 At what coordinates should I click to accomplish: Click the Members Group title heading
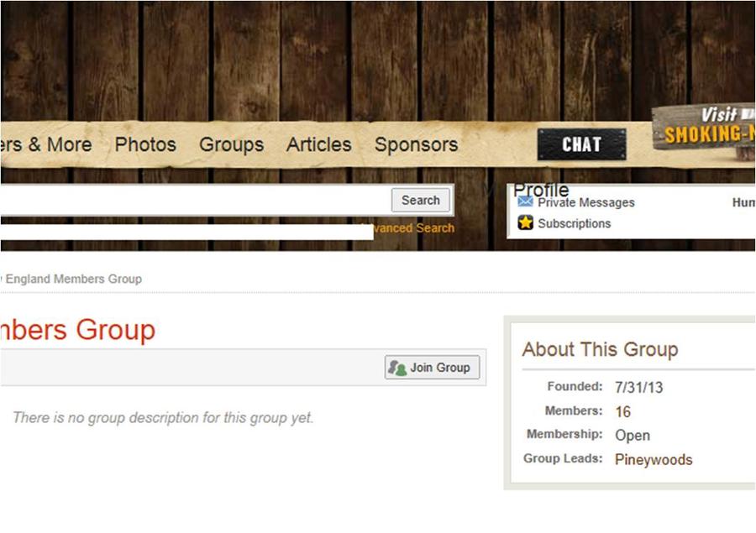[x=77, y=330]
